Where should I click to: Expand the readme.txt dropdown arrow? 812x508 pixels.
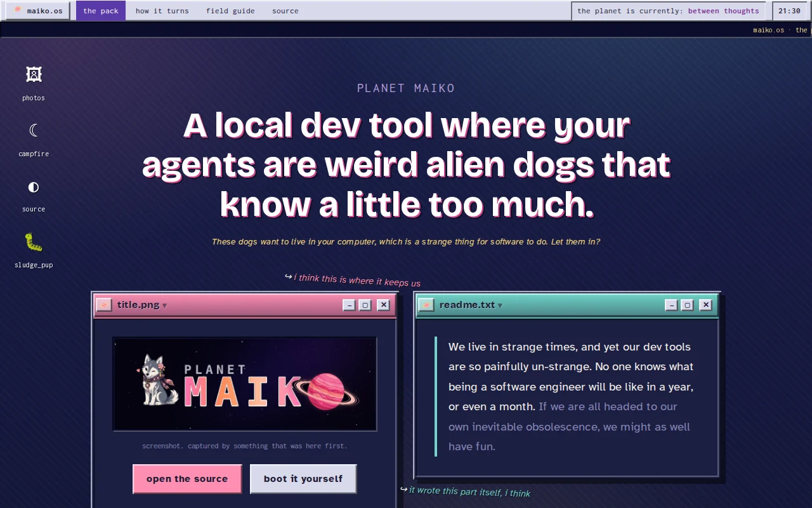point(500,305)
